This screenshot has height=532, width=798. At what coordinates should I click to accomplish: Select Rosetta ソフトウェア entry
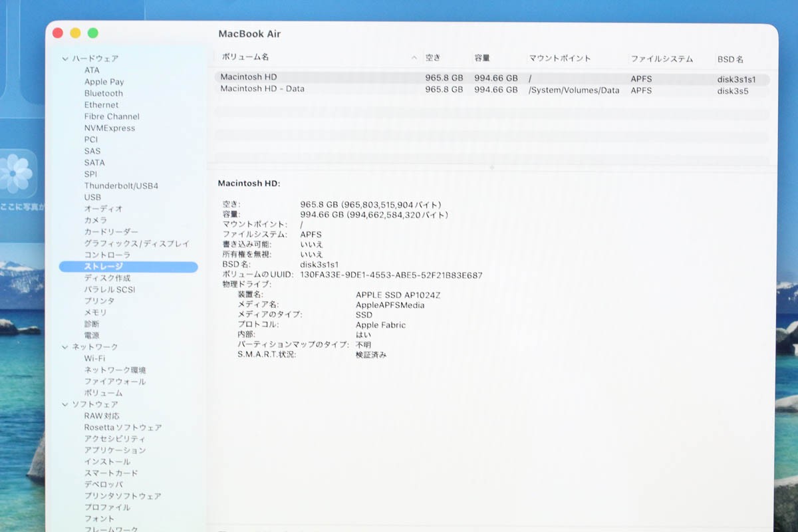pyautogui.click(x=123, y=428)
